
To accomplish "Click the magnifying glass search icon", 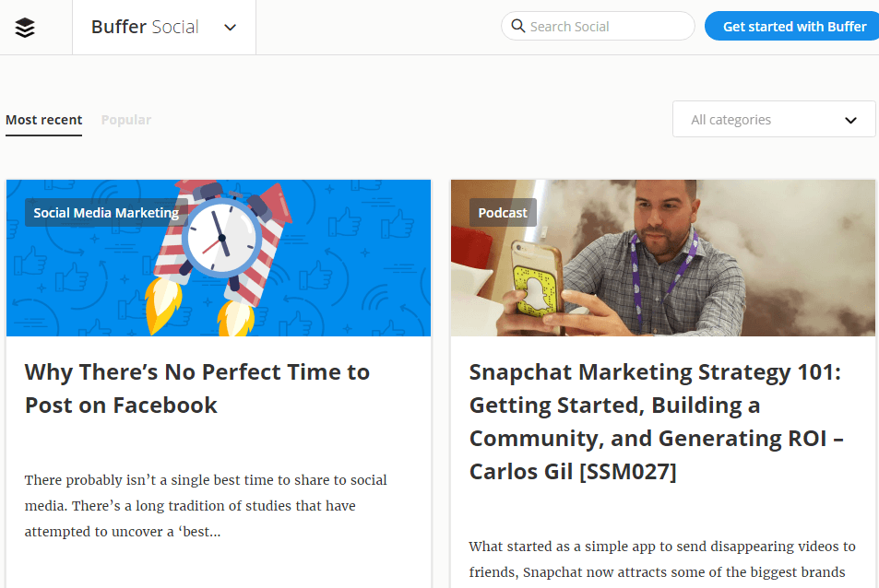I will click(x=518, y=26).
